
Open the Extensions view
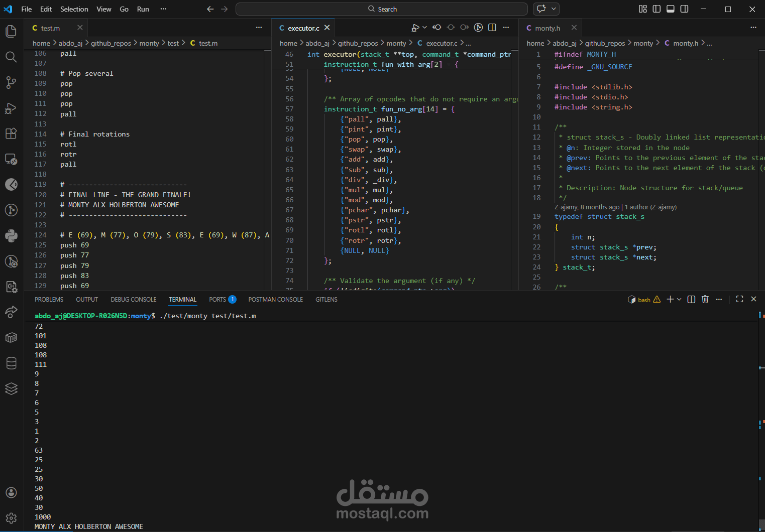click(x=11, y=134)
